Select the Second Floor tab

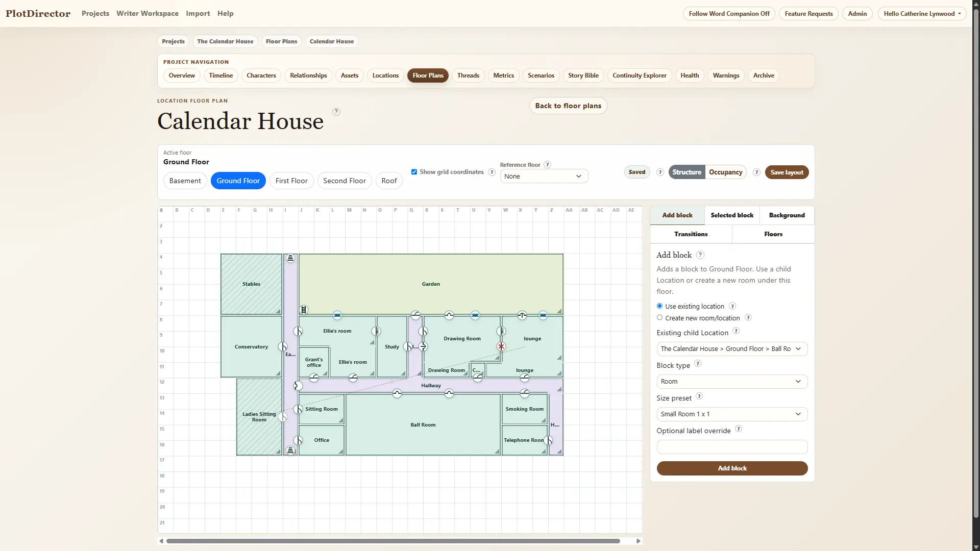pos(345,181)
